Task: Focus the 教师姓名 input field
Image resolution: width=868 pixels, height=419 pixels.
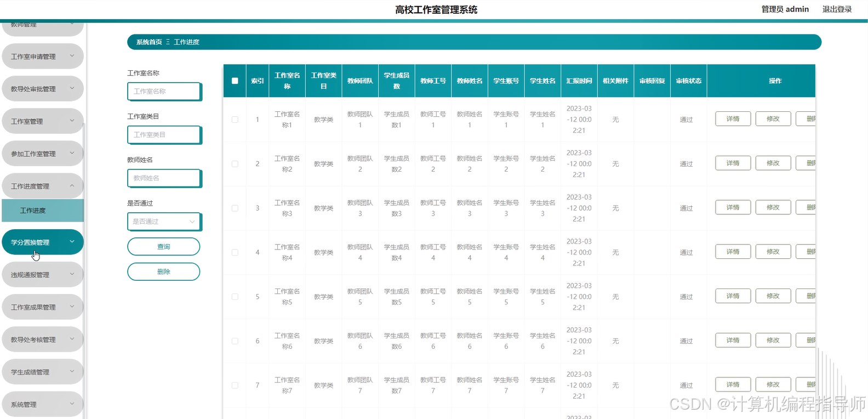Action: (164, 178)
